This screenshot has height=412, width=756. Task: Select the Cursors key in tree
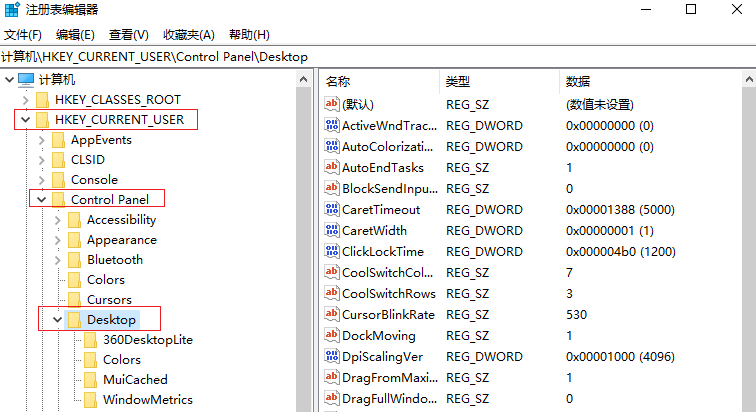click(109, 300)
